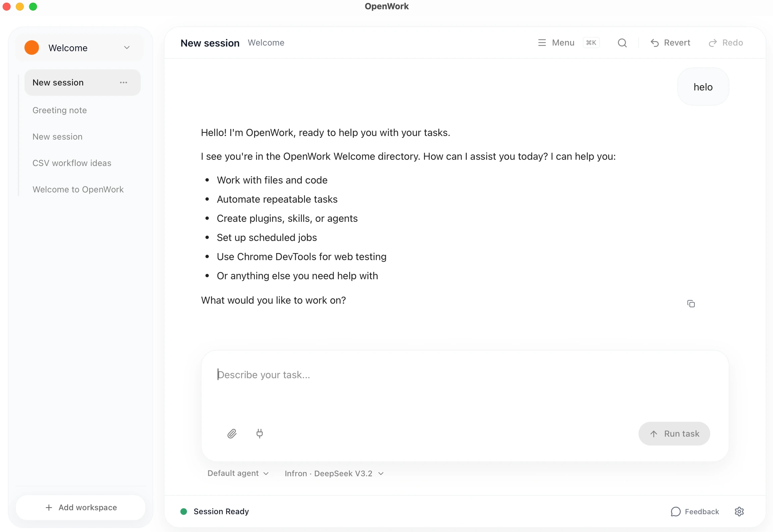Click the Run task button
The height and width of the screenshot is (532, 773).
click(674, 433)
